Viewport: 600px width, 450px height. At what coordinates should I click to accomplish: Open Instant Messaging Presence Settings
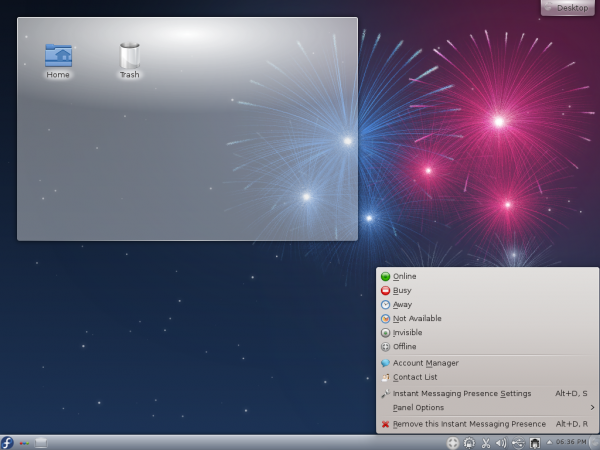pos(461,393)
